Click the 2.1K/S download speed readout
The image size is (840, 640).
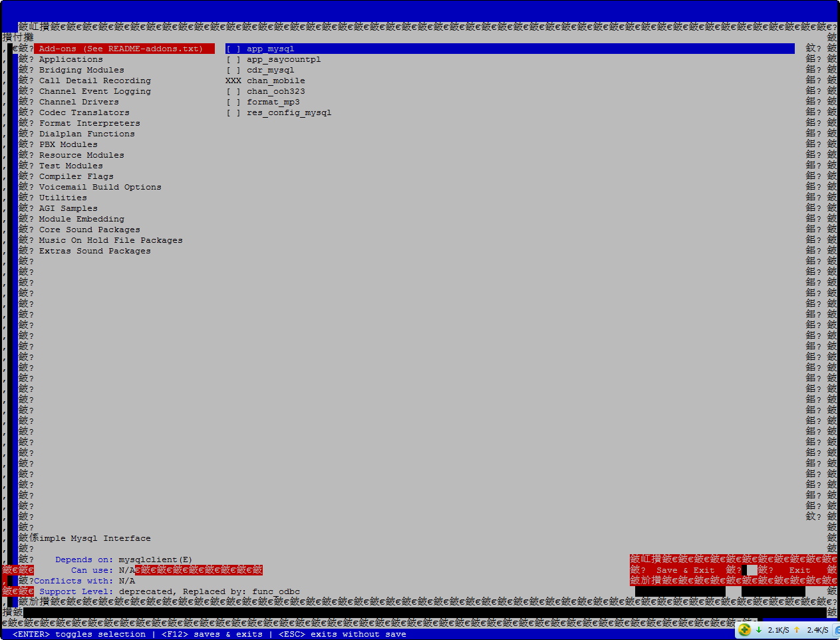pyautogui.click(x=778, y=630)
